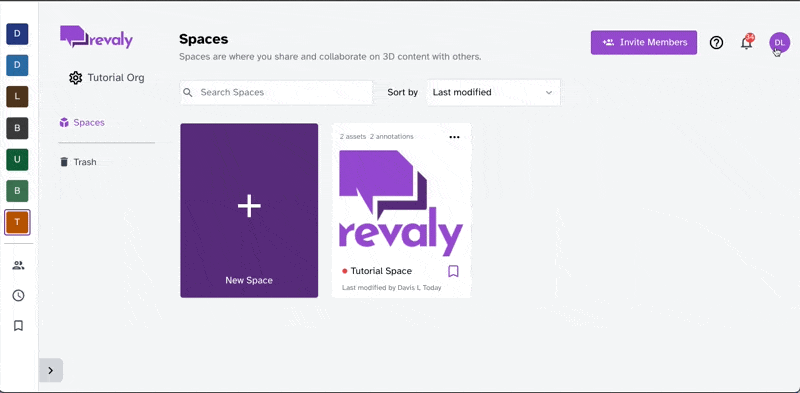800x393 pixels.
Task: Select the orange T organization tile
Action: 17,222
